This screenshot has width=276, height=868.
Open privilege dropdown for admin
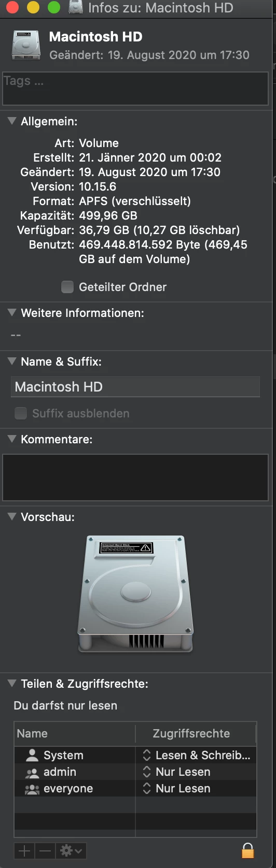[x=147, y=772]
